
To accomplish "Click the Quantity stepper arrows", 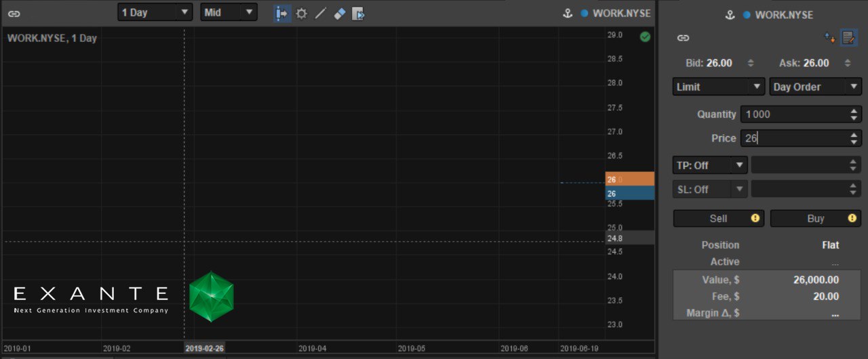I will [x=854, y=114].
